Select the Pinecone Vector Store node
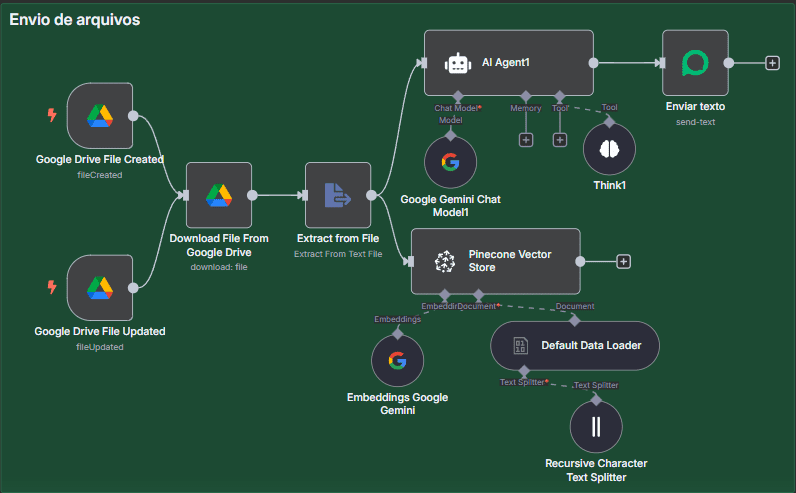Image resolution: width=796 pixels, height=493 pixels. click(495, 261)
